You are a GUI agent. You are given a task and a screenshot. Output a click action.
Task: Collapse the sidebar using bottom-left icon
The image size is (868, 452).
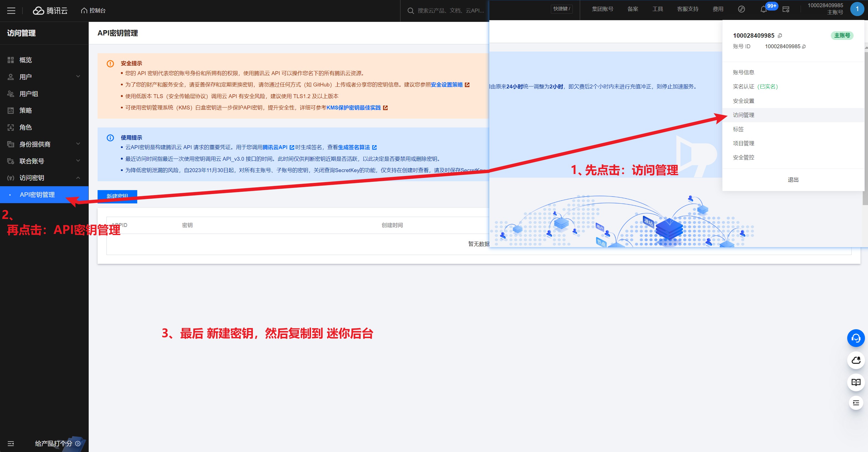pyautogui.click(x=11, y=444)
